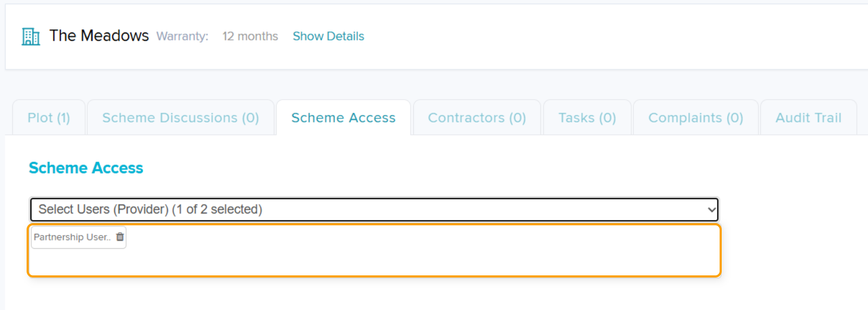
Task: Click the Scheme Access section heading
Action: [86, 168]
